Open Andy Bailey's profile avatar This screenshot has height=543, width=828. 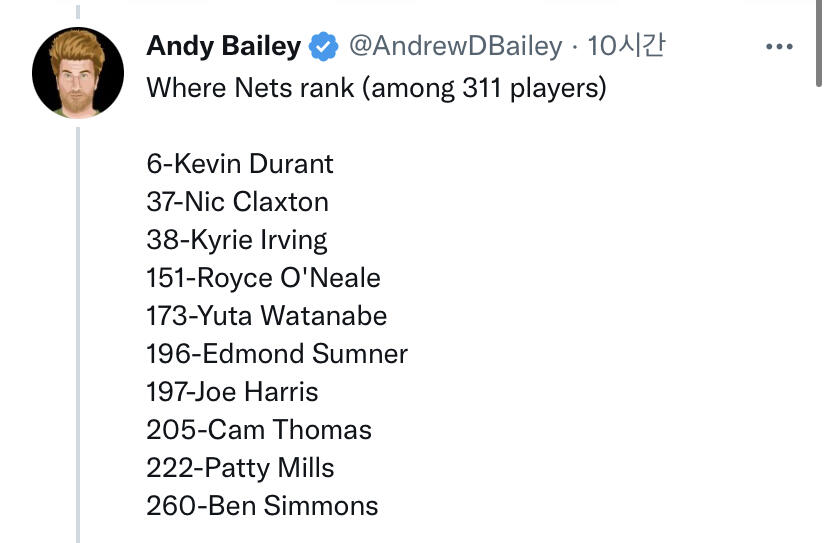point(78,74)
